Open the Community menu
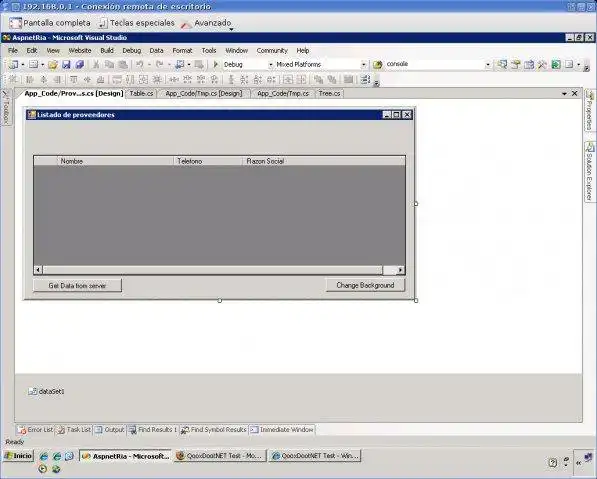Image resolution: width=597 pixels, height=479 pixels. point(272,51)
